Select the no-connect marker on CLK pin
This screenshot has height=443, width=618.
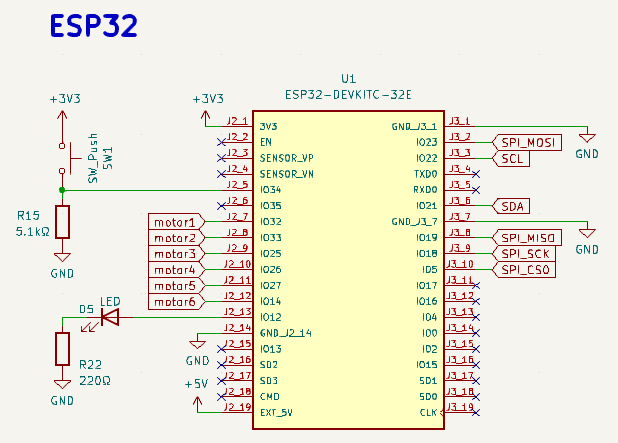coord(476,413)
